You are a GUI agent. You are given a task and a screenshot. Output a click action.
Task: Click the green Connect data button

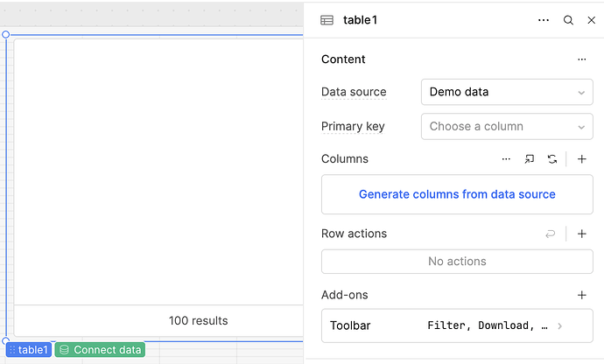click(100, 350)
